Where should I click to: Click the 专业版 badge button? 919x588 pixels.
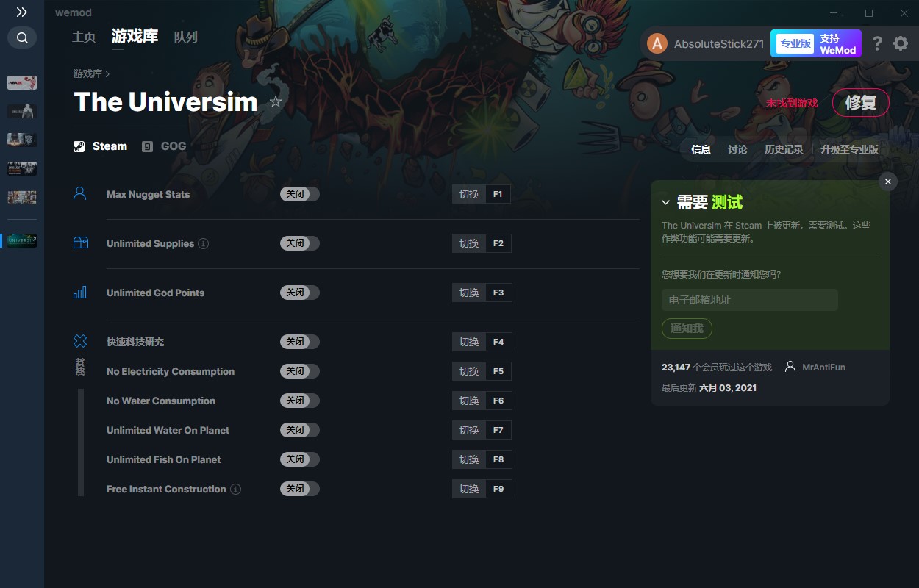[795, 43]
